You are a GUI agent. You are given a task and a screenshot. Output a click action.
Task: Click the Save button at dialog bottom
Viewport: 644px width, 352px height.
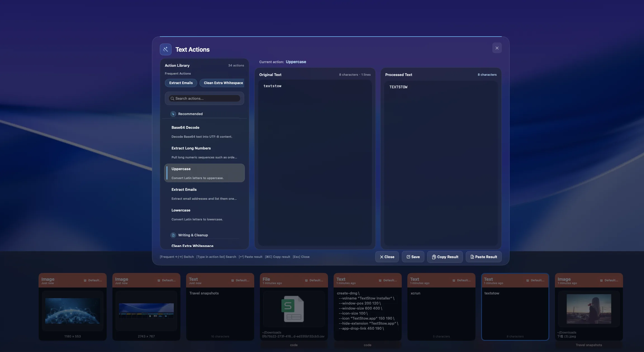pyautogui.click(x=413, y=257)
